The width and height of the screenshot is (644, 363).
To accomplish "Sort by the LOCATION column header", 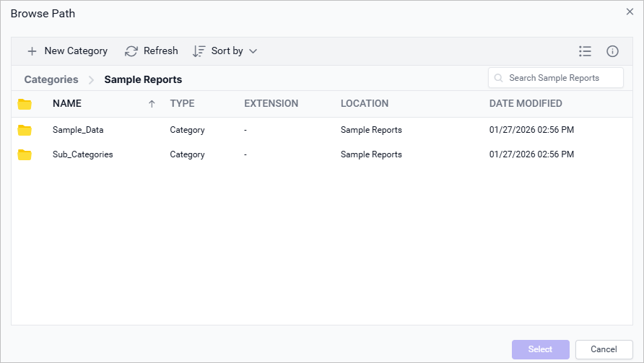I will (x=365, y=103).
